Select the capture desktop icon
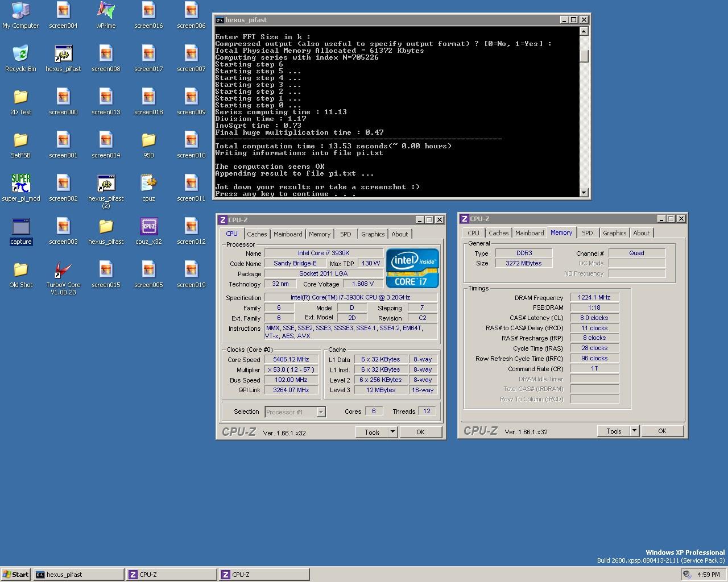The width and height of the screenshot is (728, 582). pos(20,231)
